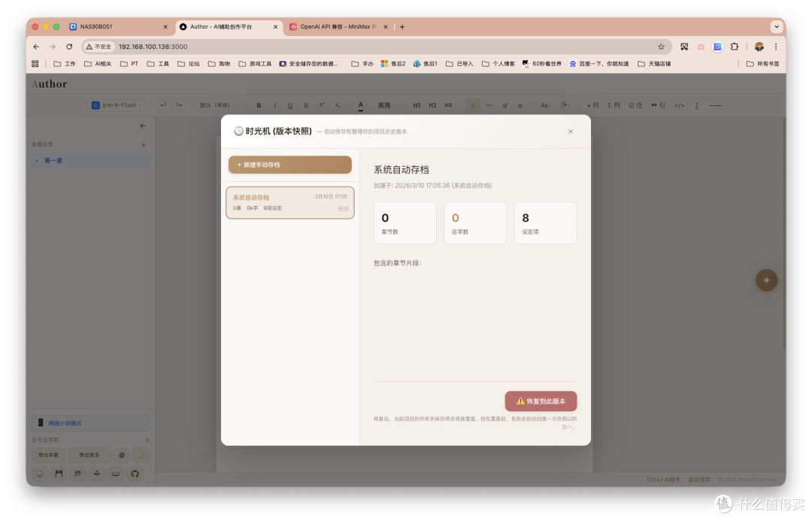Switch to the NAS90B051 browser tab
Screen dimensions: 812x521
pyautogui.click(x=118, y=27)
